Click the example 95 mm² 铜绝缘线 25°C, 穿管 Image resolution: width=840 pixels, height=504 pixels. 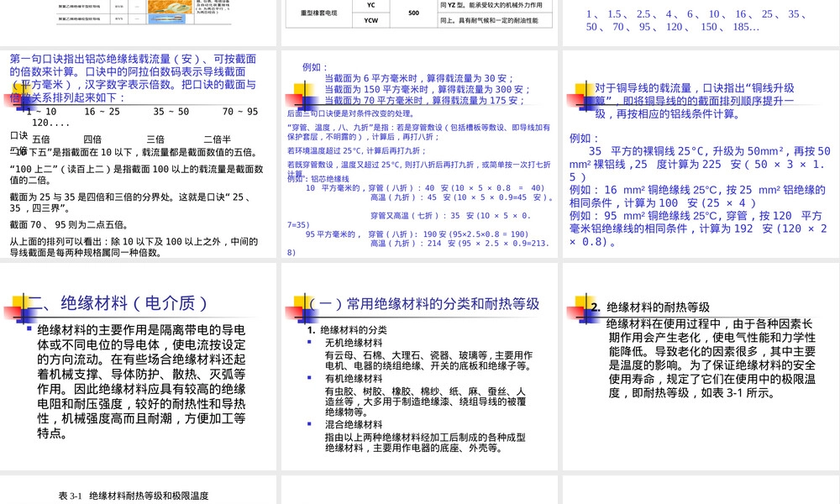coord(698,228)
